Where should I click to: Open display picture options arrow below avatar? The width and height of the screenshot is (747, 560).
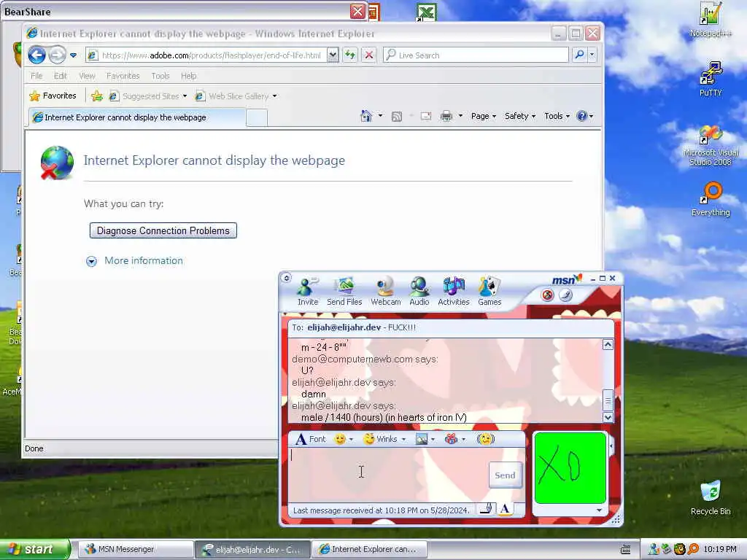599,510
